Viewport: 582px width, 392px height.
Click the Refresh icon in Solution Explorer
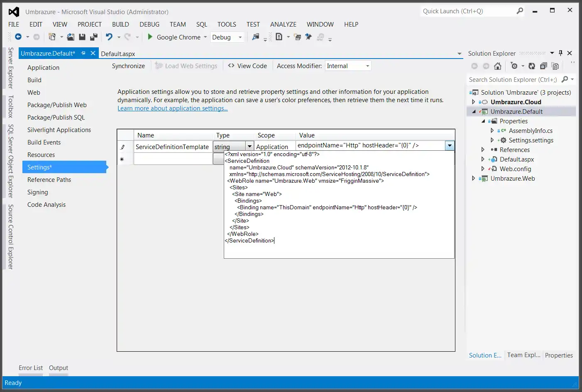tap(532, 66)
